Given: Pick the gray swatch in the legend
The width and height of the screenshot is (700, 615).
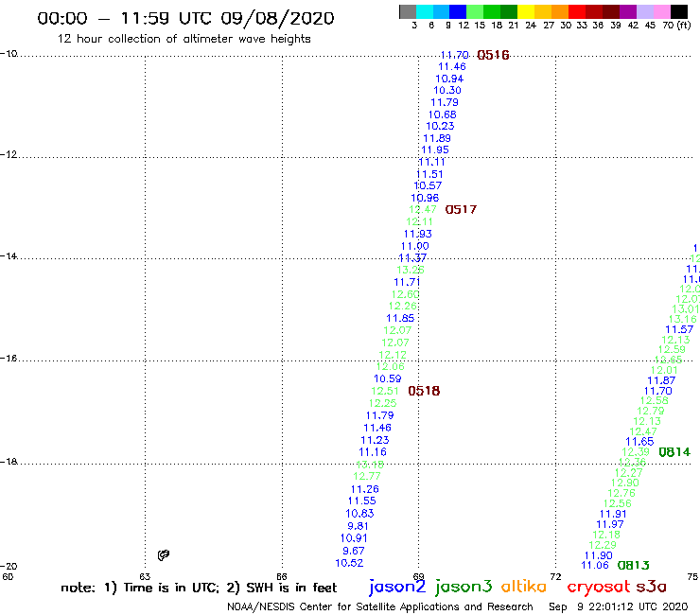Looking at the screenshot, I should 408,11.
